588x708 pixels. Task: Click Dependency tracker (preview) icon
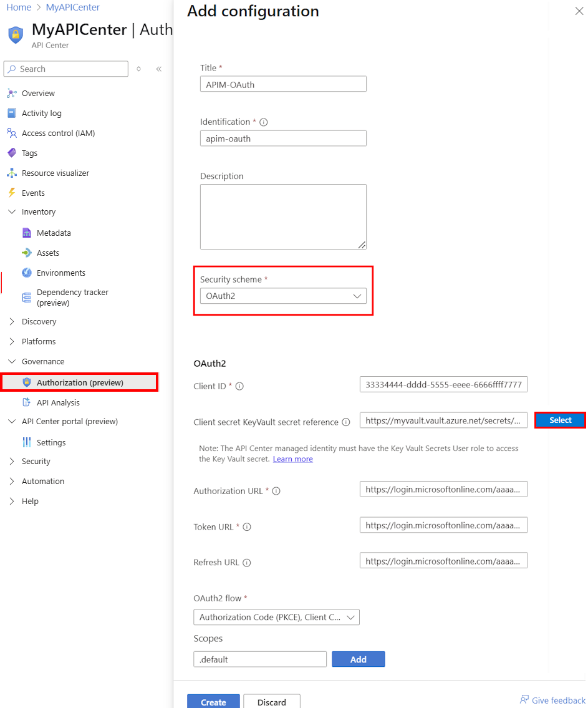pyautogui.click(x=27, y=298)
